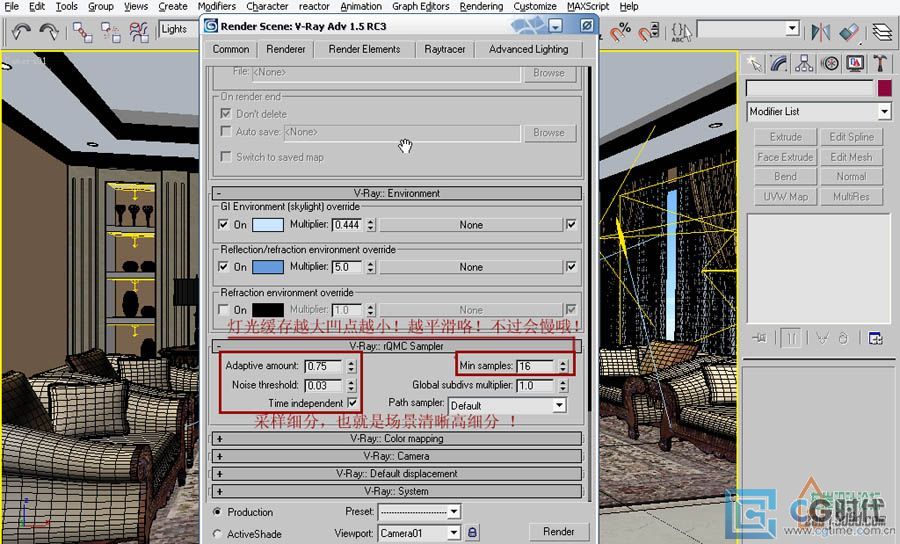
Task: Click the Redo arrow in main toolbar
Action: pos(49,31)
